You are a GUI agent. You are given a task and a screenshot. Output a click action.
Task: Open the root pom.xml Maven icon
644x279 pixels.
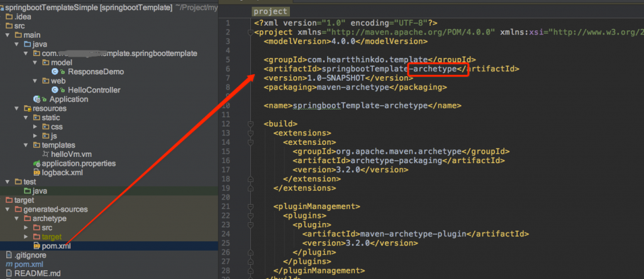tap(8, 265)
